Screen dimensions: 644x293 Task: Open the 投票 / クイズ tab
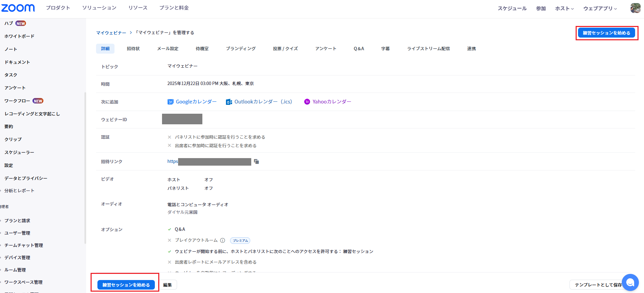285,48
